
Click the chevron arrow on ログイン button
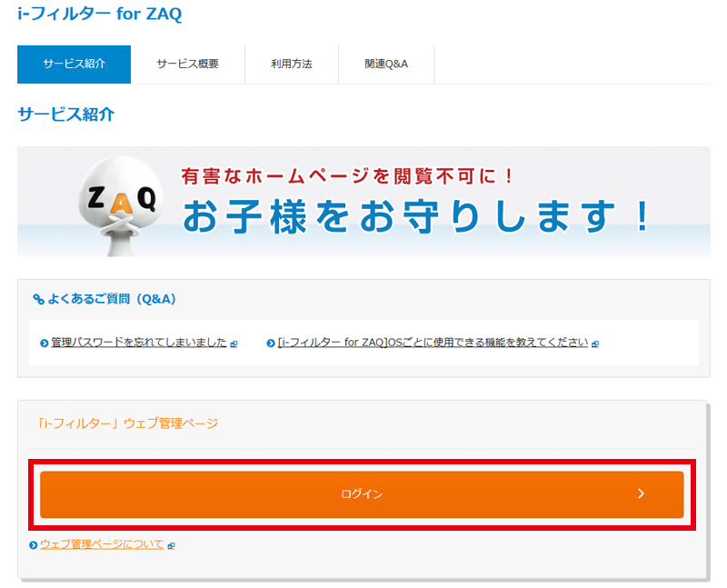point(641,493)
